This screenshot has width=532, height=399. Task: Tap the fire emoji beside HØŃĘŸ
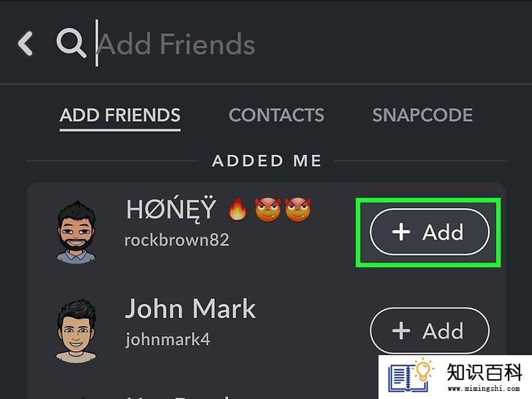tap(237, 209)
